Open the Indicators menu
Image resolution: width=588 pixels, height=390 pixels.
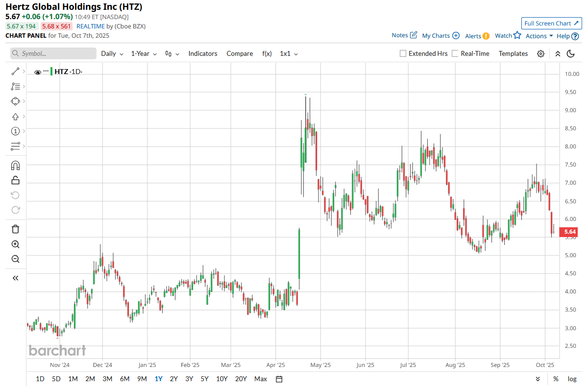click(x=202, y=54)
